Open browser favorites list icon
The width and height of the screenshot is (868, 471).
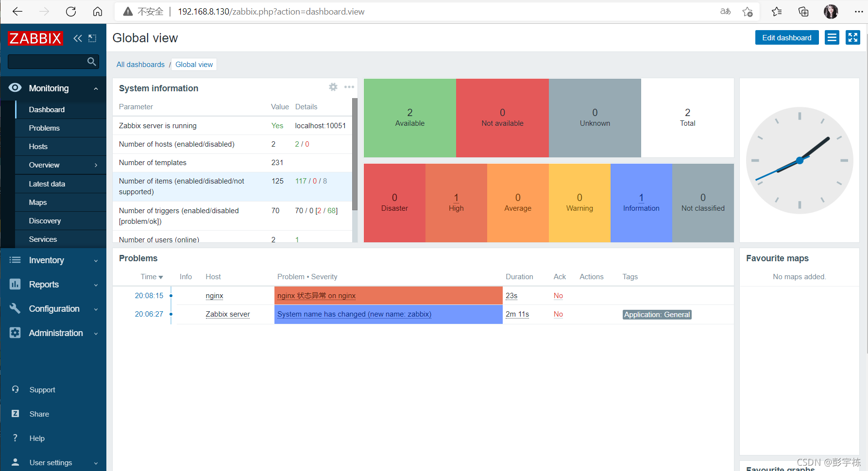(x=777, y=12)
